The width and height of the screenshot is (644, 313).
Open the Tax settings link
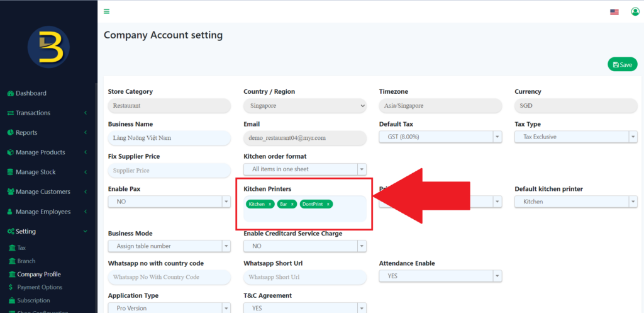22,248
